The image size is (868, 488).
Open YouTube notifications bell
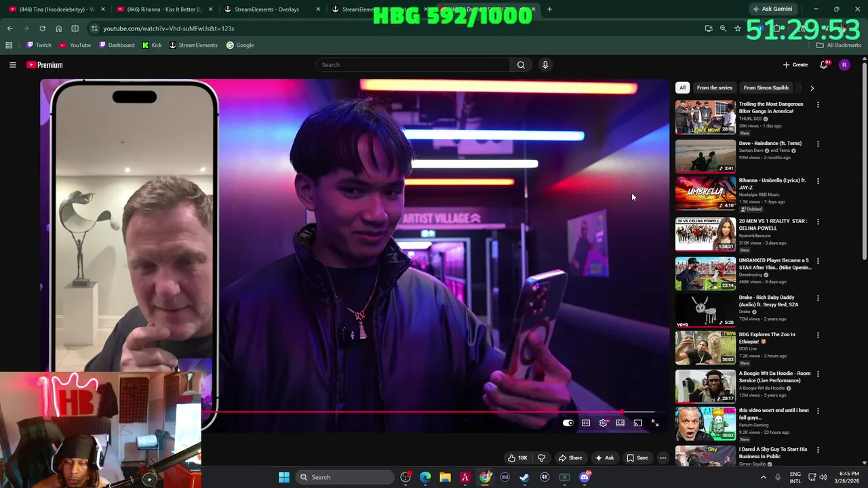pos(824,65)
